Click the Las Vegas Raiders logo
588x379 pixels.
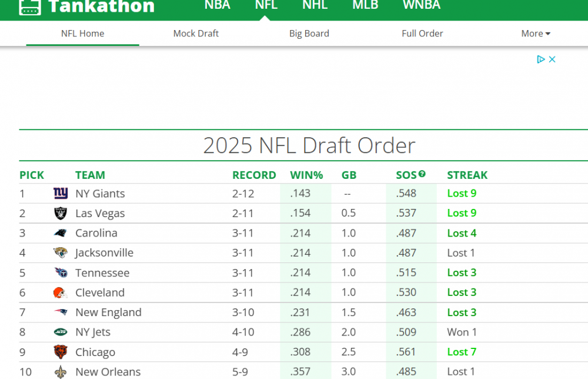point(61,214)
